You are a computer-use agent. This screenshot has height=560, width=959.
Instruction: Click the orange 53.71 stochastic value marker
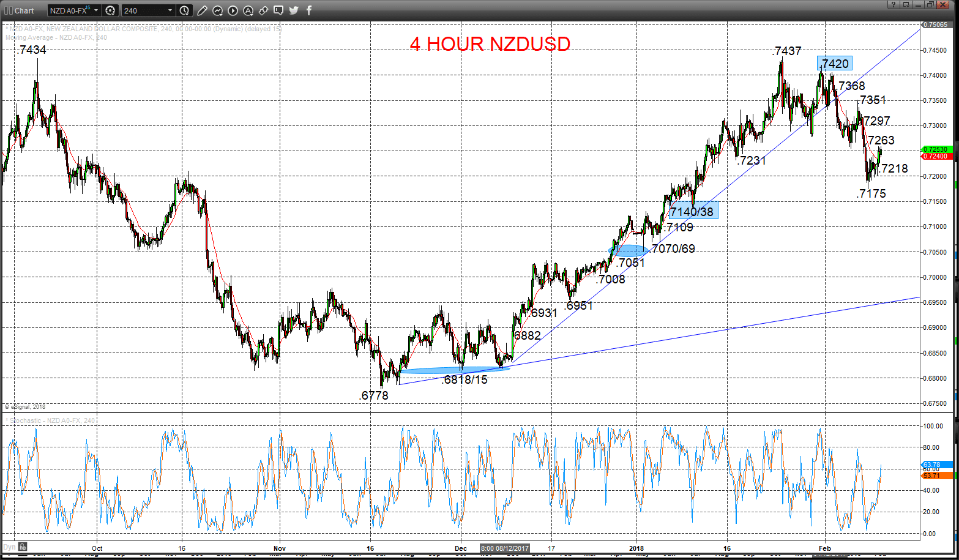[937, 476]
